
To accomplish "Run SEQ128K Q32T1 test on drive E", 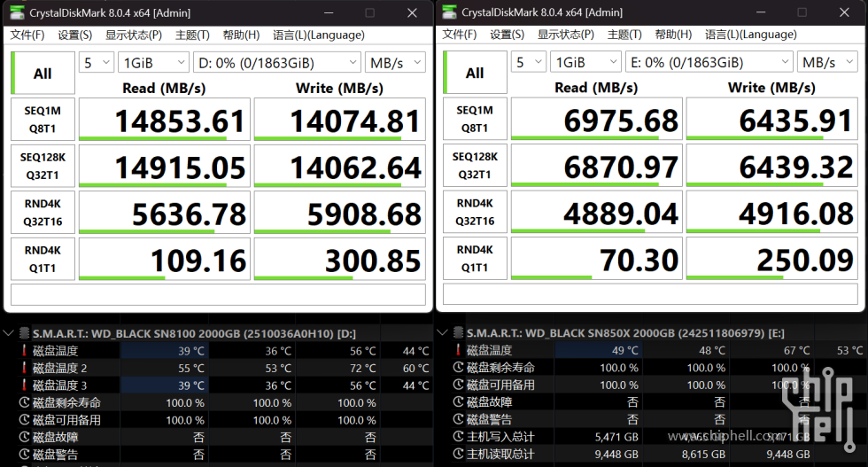I will (475, 166).
